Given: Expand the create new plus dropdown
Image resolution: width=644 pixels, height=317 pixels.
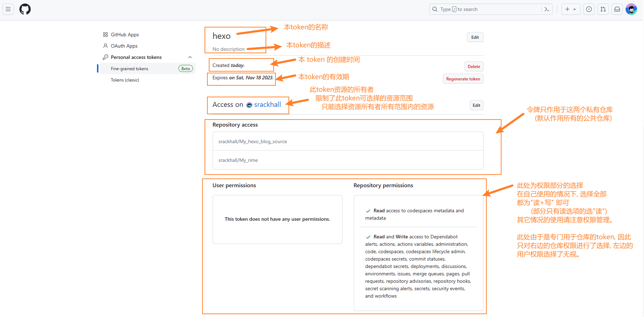Looking at the screenshot, I should (x=570, y=9).
